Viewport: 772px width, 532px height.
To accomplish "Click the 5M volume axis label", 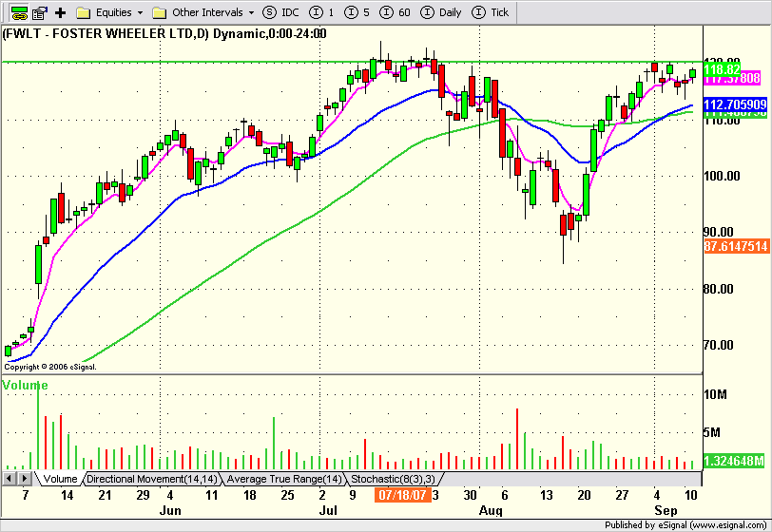I will (711, 432).
